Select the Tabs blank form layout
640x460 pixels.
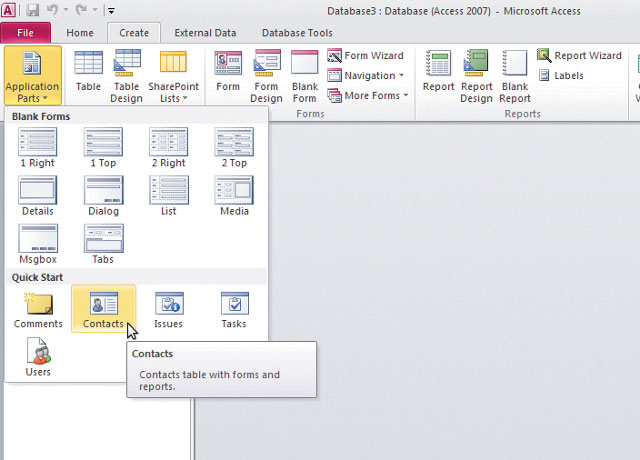pyautogui.click(x=103, y=244)
